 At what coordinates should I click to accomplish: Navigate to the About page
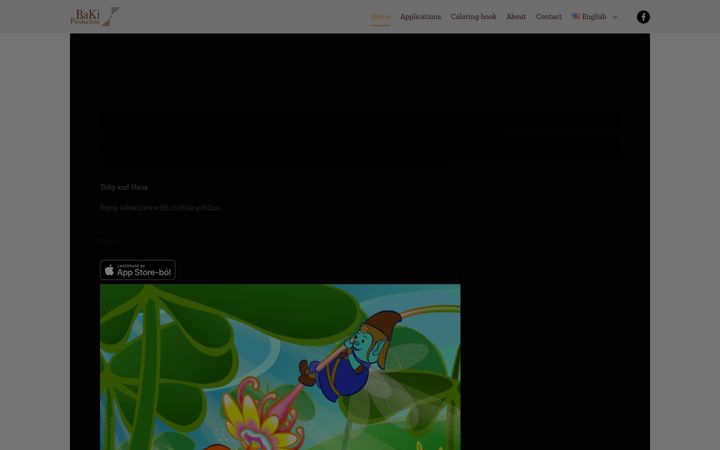516,17
